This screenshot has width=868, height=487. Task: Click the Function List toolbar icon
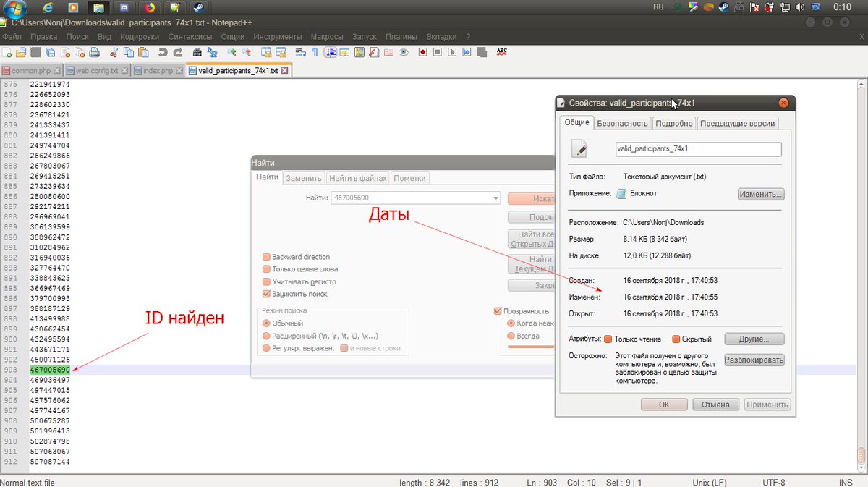pyautogui.click(x=374, y=52)
